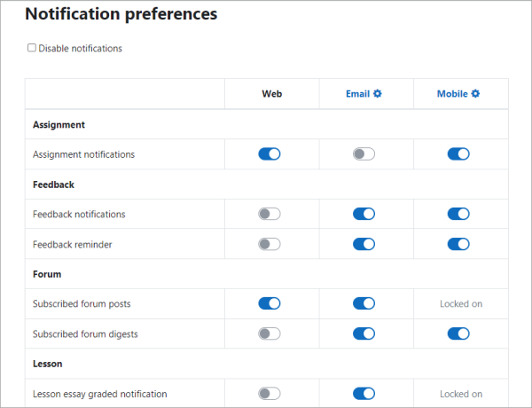This screenshot has height=408, width=532.
Task: Disable Email toggle for Feedback reminder
Action: pyautogui.click(x=364, y=244)
